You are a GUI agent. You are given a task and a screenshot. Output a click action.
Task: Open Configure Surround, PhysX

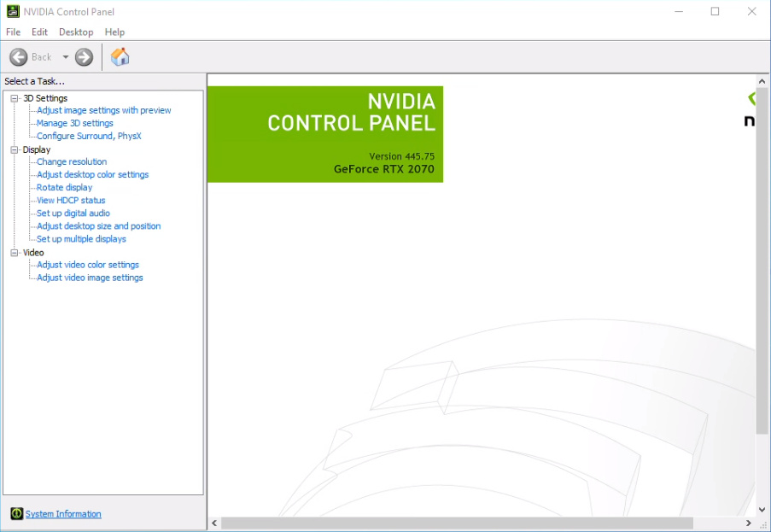coord(89,136)
